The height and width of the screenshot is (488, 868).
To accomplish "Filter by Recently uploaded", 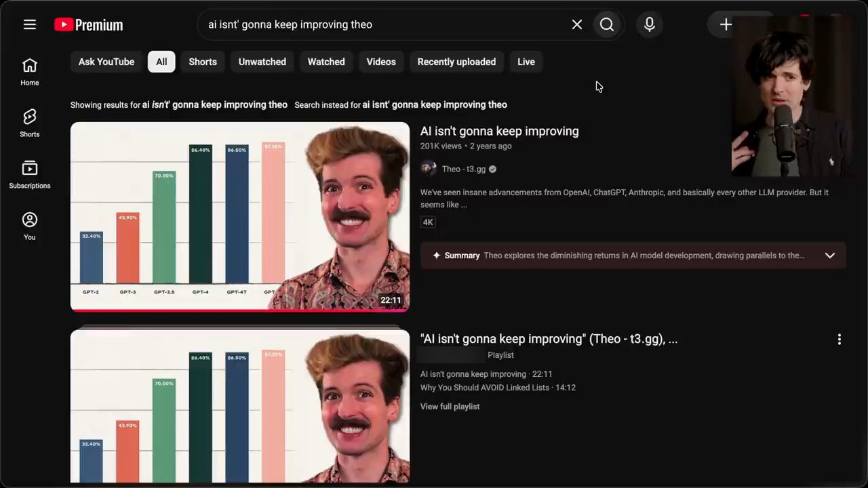I will click(x=456, y=62).
